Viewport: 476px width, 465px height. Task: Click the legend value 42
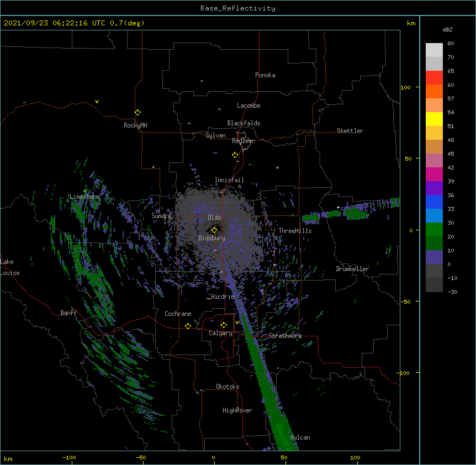tap(451, 167)
